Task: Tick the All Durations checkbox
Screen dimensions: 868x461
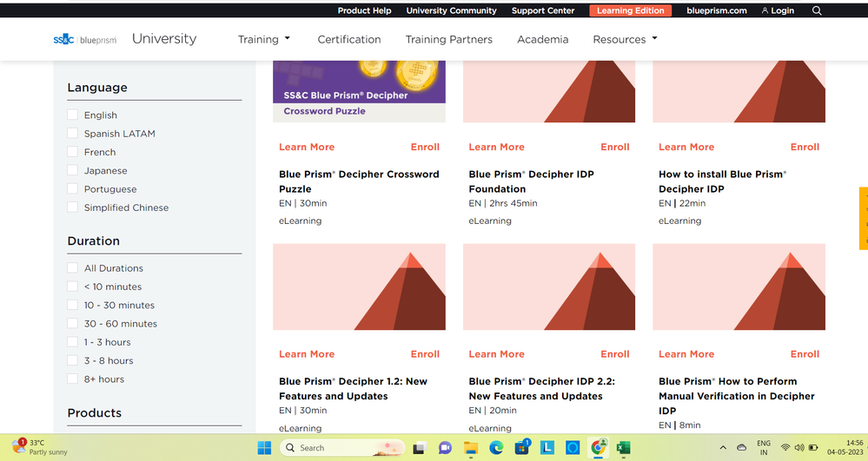Action: tap(72, 268)
